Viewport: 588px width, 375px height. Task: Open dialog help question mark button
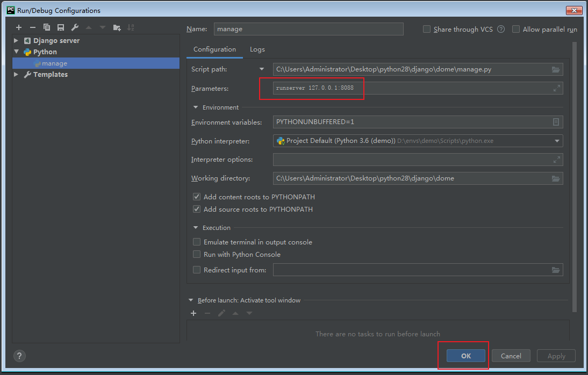coord(19,356)
